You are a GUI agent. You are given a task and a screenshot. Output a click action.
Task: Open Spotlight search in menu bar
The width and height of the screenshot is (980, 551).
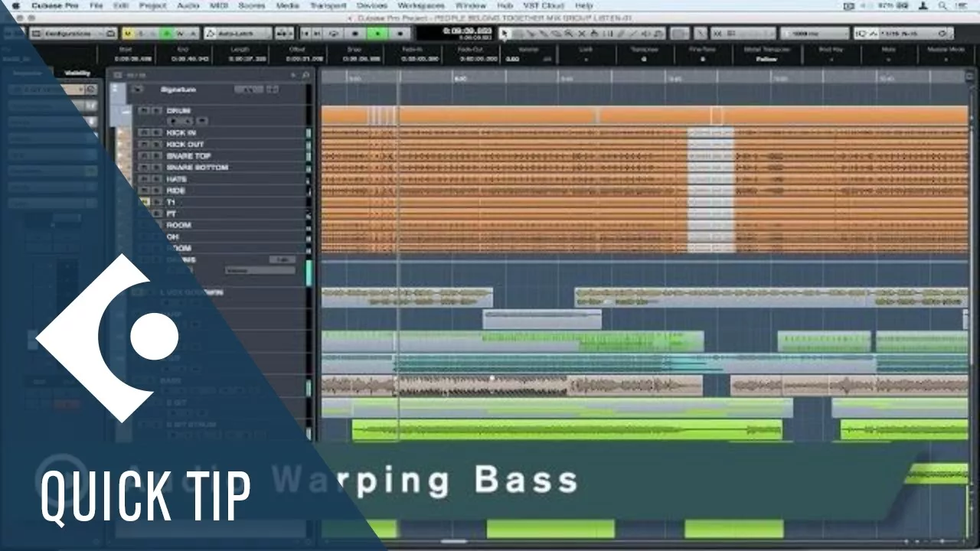click(x=944, y=5)
